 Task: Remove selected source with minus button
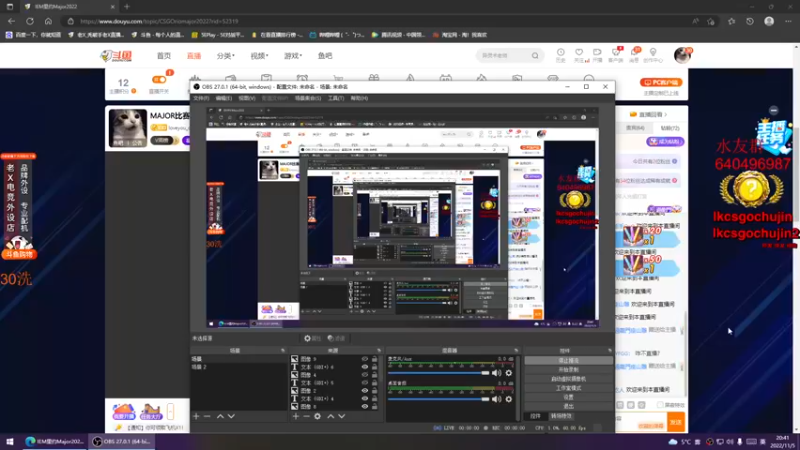(x=306, y=416)
